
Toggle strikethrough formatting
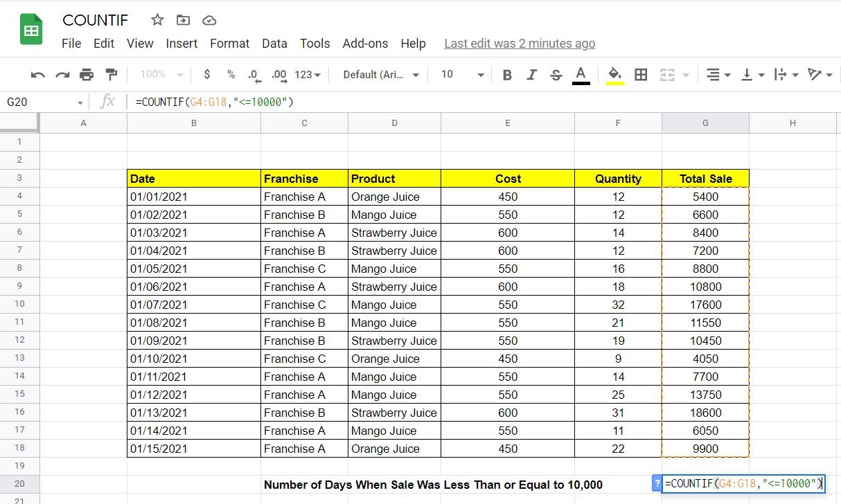click(x=556, y=75)
